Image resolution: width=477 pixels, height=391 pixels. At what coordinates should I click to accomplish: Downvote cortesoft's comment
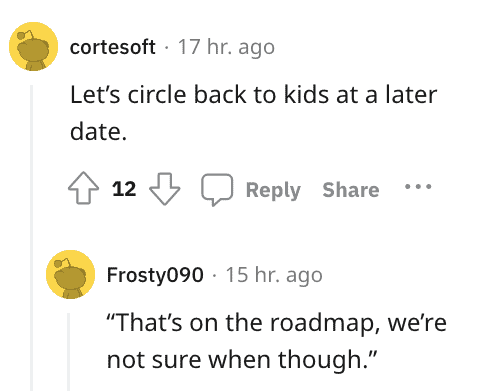pos(164,188)
